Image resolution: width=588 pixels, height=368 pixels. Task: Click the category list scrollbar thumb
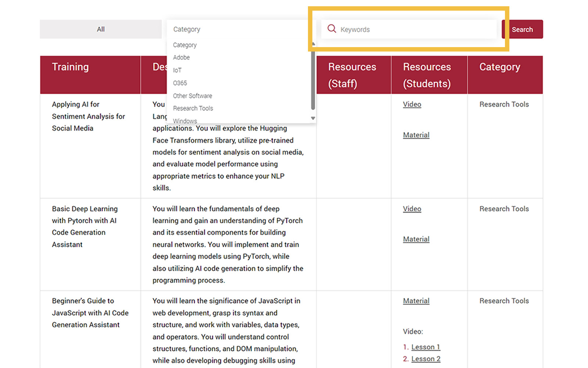pos(313,79)
